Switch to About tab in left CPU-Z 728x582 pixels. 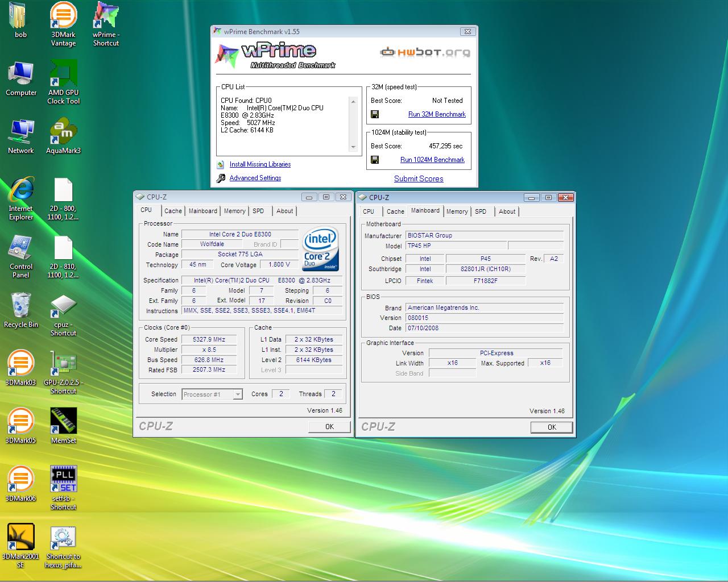[285, 211]
